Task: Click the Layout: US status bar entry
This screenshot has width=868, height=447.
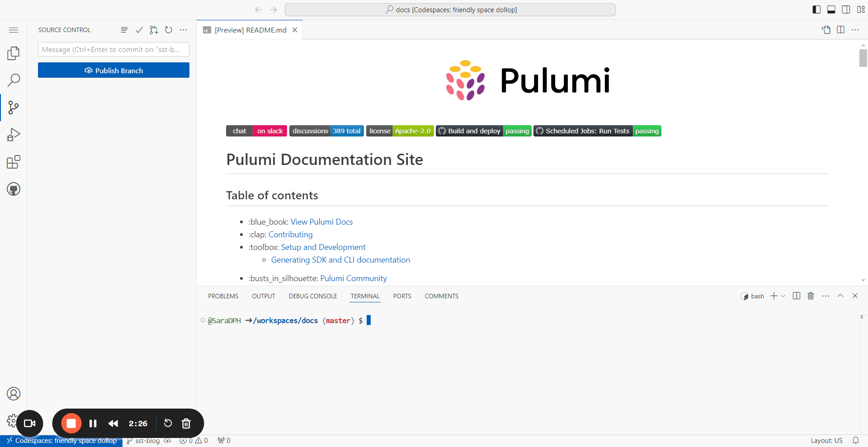Action: [x=827, y=441]
